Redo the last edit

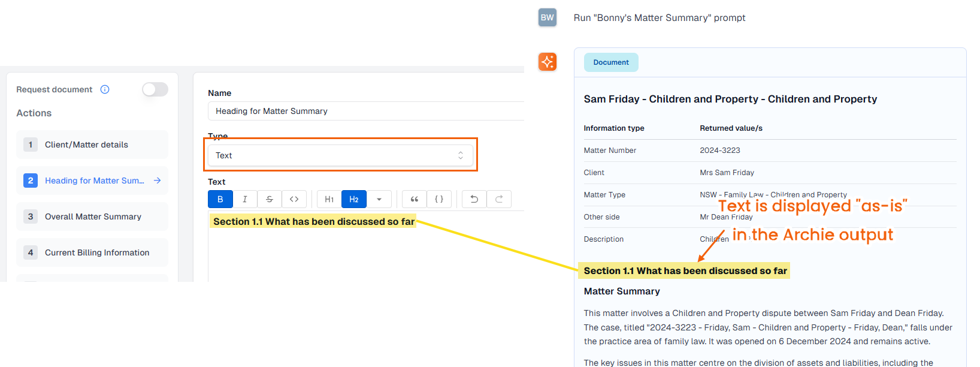point(498,199)
